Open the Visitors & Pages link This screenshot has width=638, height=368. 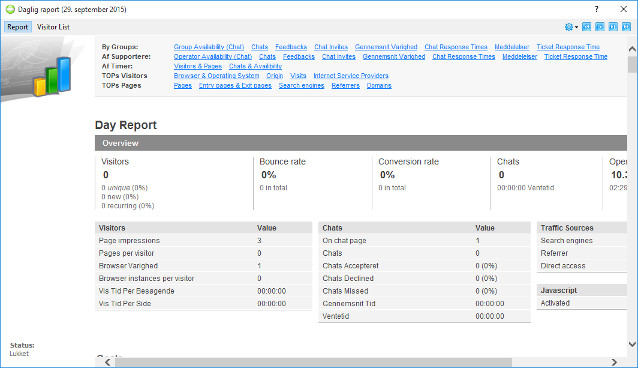tap(198, 66)
